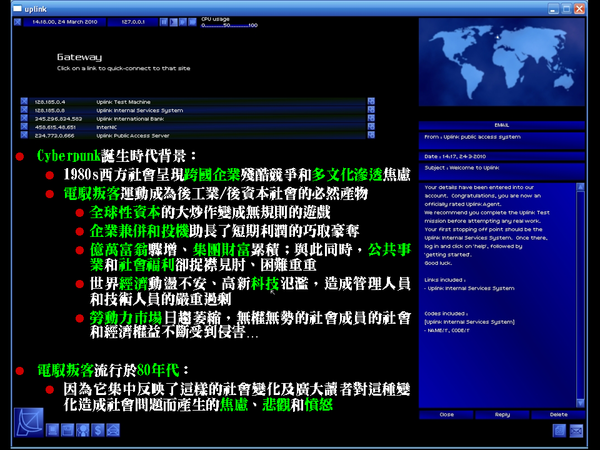Image resolution: width=600 pixels, height=450 pixels.
Task: Connect to Uplink International Bank
Action: point(197,119)
